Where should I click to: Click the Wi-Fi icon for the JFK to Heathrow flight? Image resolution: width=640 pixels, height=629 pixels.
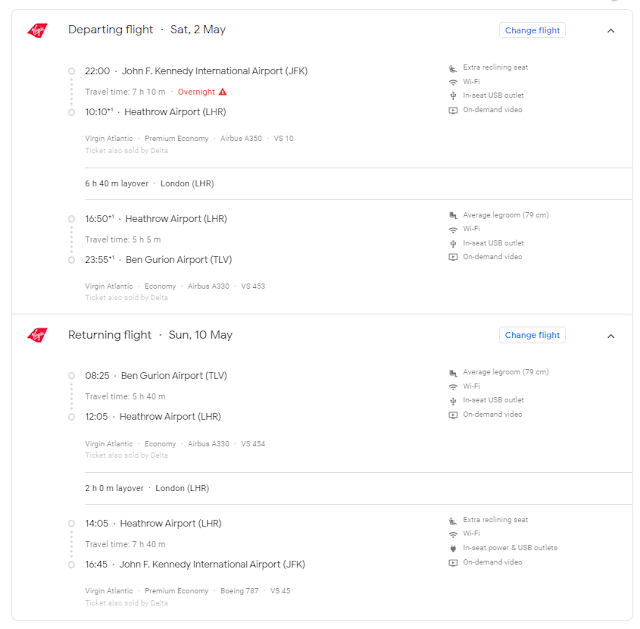tap(453, 82)
